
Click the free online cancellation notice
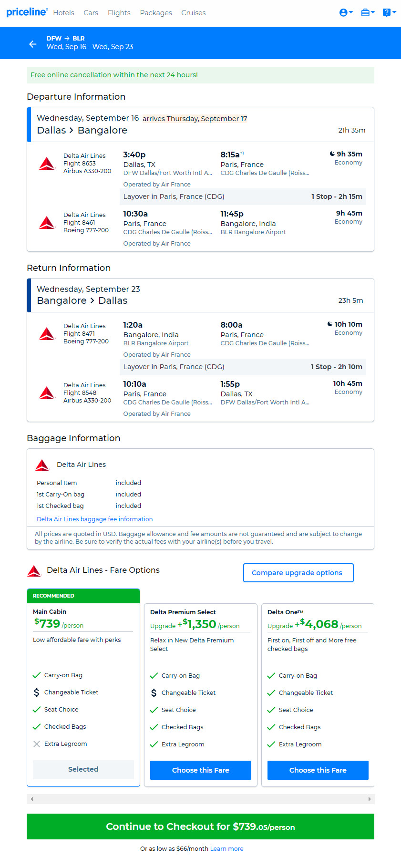click(x=200, y=75)
